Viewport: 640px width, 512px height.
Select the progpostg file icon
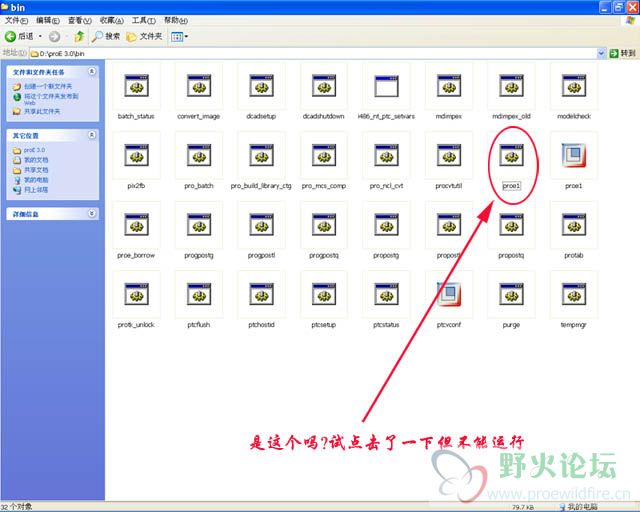pos(199,225)
